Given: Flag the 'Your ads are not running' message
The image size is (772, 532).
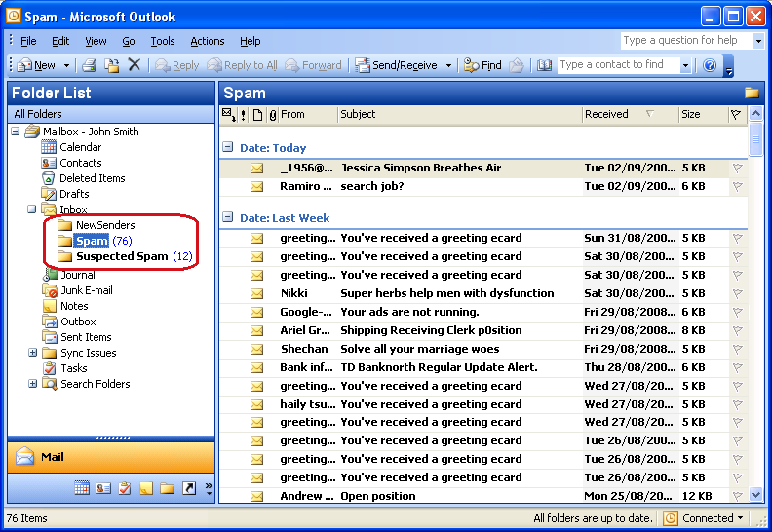Looking at the screenshot, I should pyautogui.click(x=737, y=312).
